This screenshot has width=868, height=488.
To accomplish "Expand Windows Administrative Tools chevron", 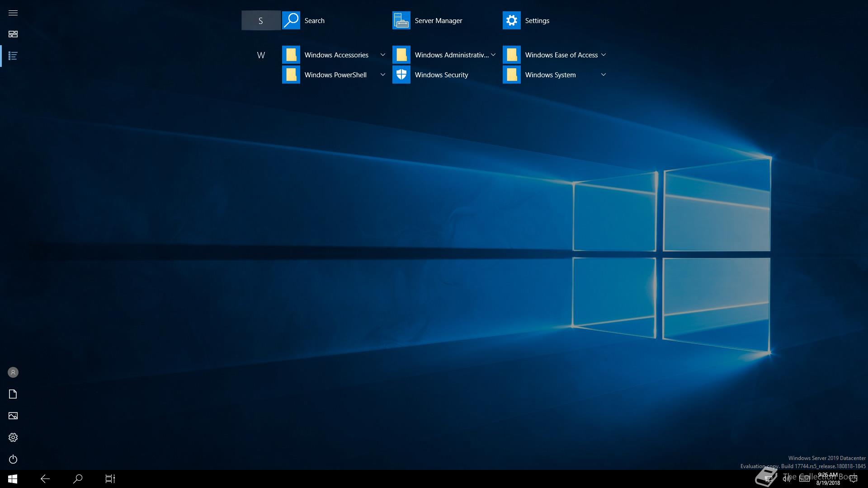I will 493,55.
